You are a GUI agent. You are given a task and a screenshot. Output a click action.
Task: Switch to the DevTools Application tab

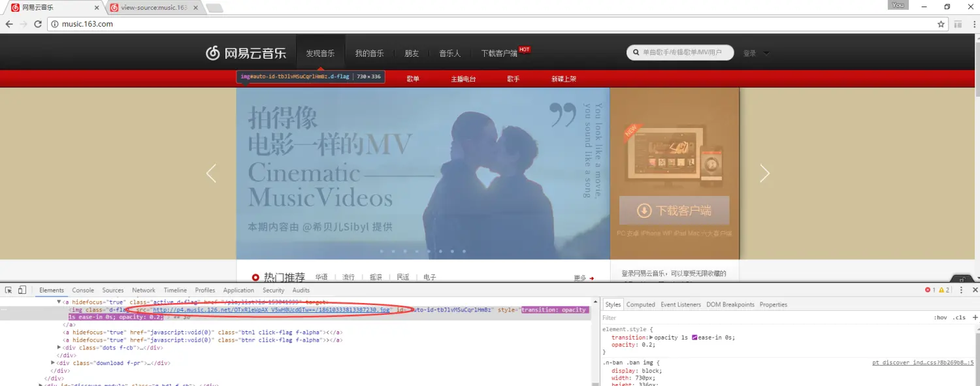pyautogui.click(x=238, y=290)
